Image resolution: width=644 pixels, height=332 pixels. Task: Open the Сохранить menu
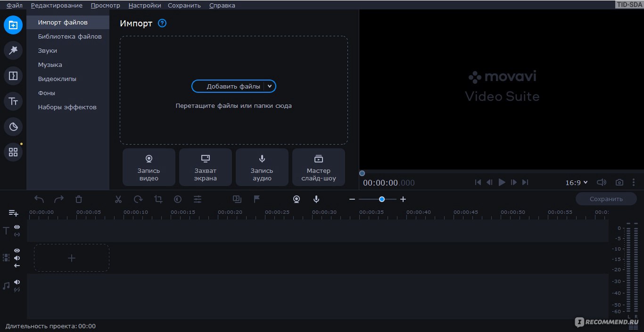click(x=184, y=5)
